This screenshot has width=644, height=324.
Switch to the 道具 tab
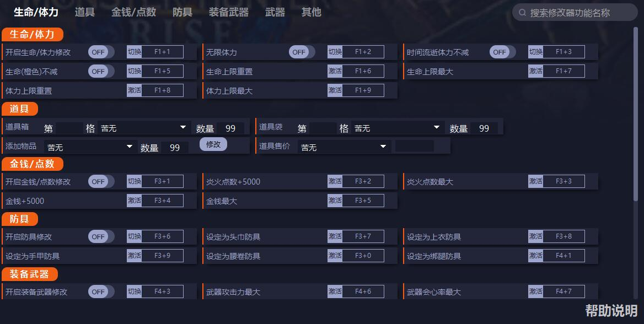pos(84,12)
